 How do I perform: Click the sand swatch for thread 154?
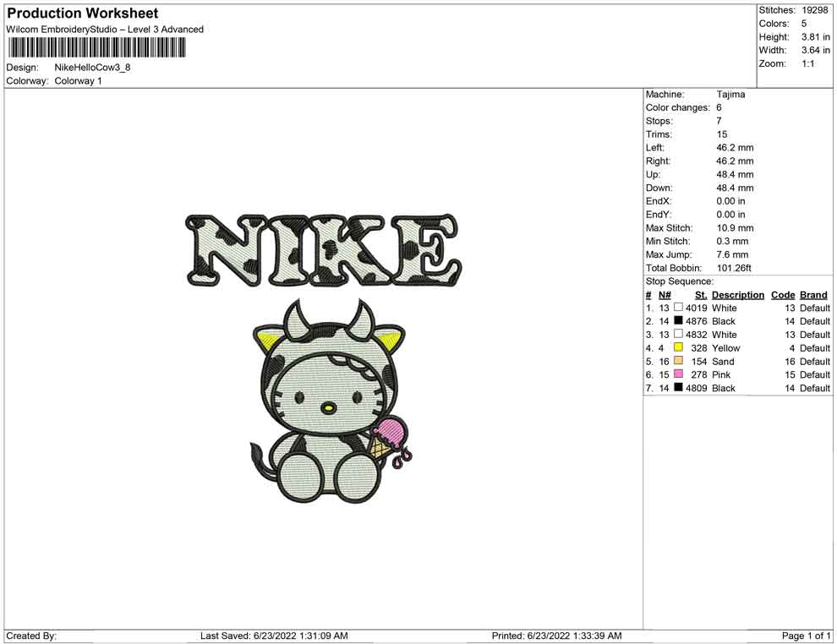(x=678, y=361)
